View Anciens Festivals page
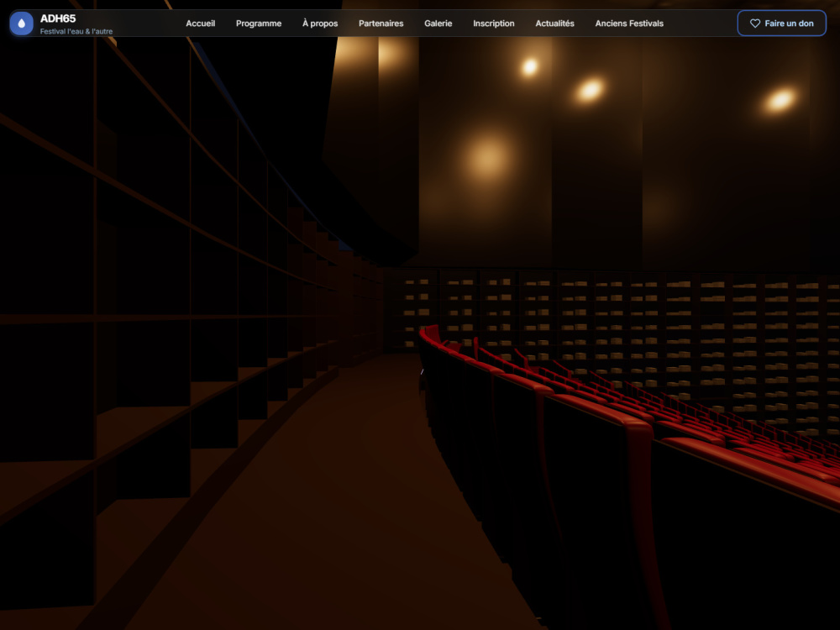This screenshot has width=840, height=630. [629, 24]
